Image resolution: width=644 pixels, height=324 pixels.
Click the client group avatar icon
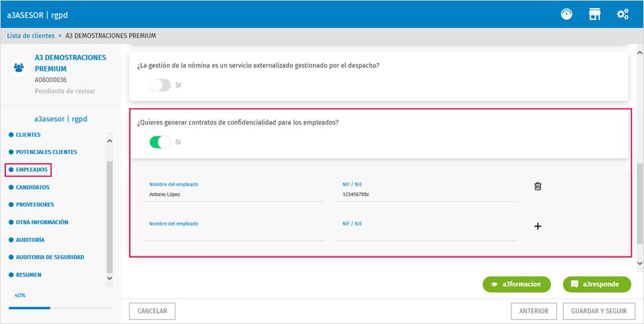(x=19, y=68)
